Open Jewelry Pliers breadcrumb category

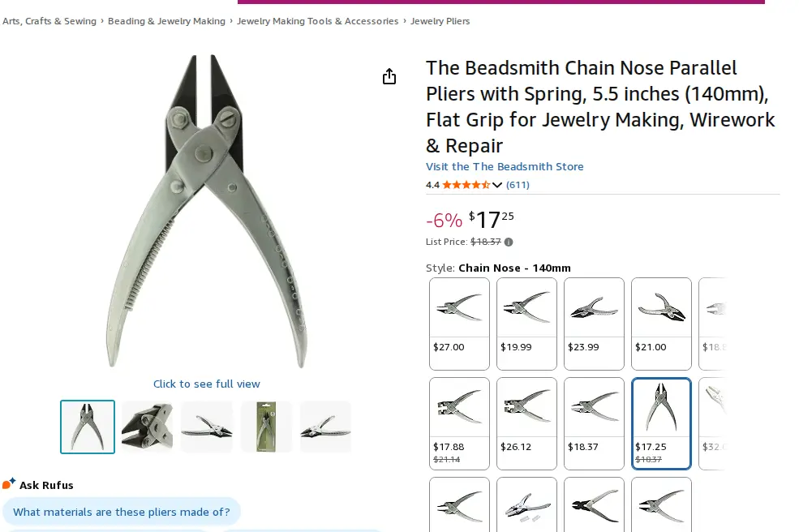point(440,21)
